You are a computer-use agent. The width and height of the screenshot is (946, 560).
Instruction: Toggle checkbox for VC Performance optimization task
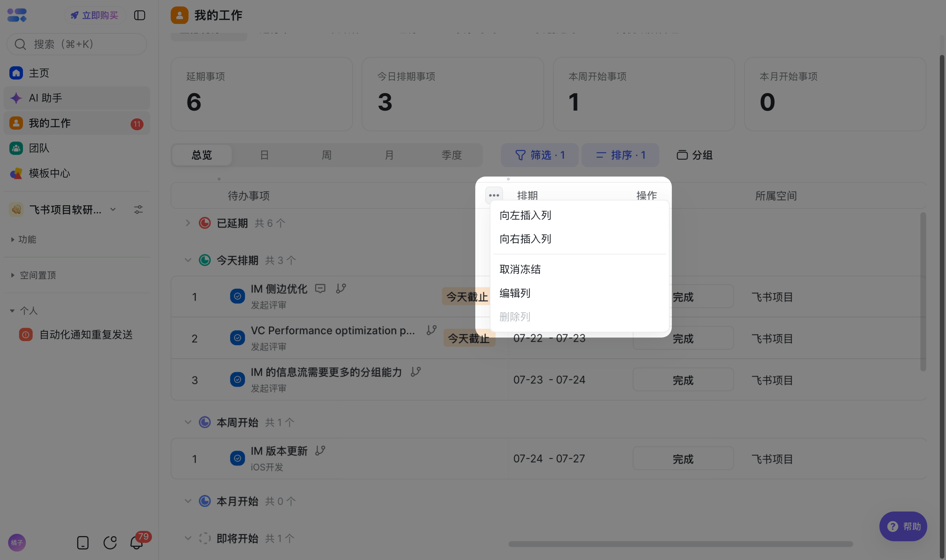point(237,338)
